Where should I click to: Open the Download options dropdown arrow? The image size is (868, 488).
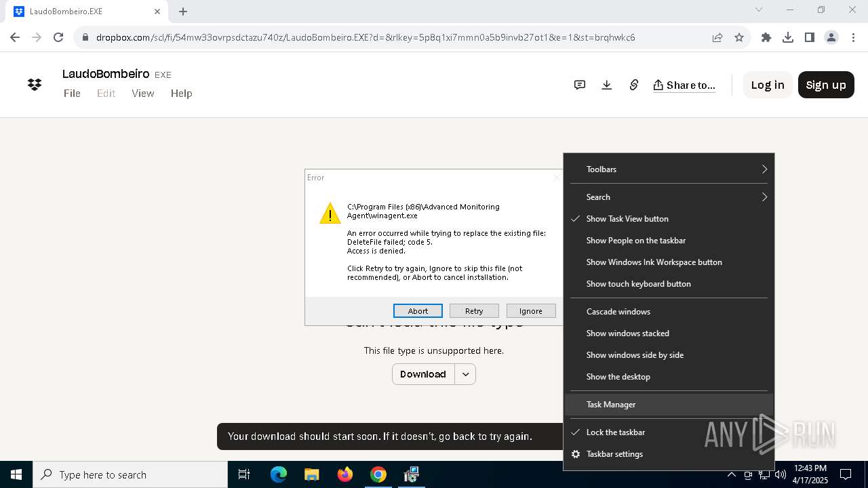(465, 374)
